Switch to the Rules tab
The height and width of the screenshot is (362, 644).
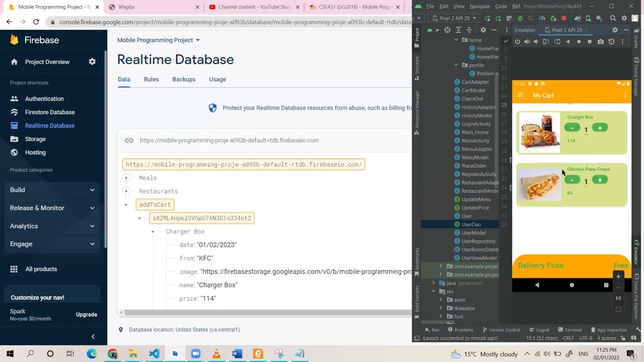[x=151, y=79]
